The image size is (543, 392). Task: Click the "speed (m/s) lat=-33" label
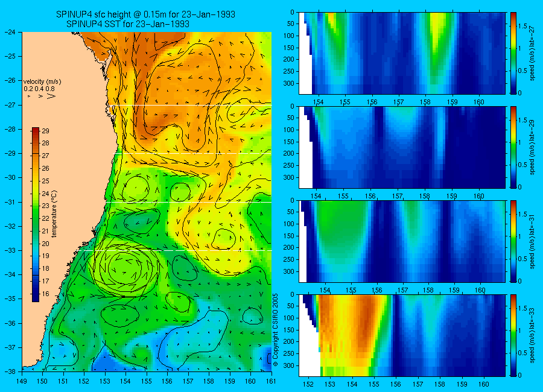coord(532,335)
